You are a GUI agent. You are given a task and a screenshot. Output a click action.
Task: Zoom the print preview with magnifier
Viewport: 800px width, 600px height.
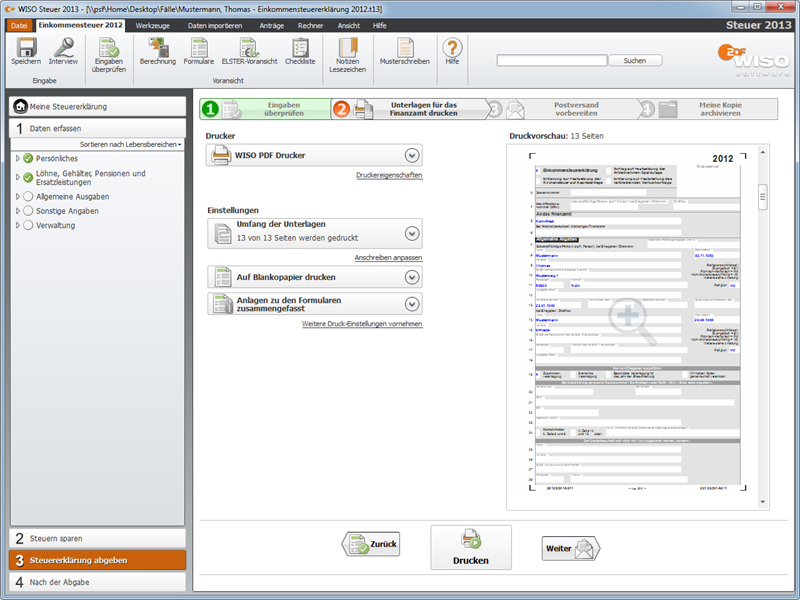point(631,319)
